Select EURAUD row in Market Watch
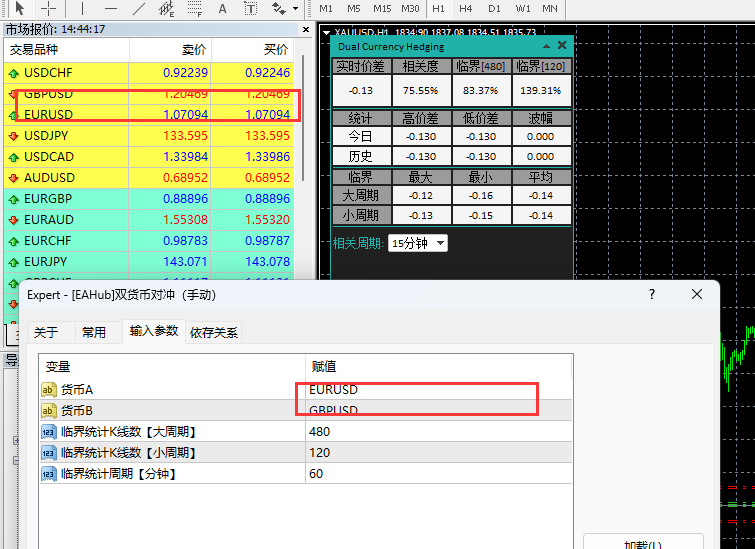 (149, 220)
